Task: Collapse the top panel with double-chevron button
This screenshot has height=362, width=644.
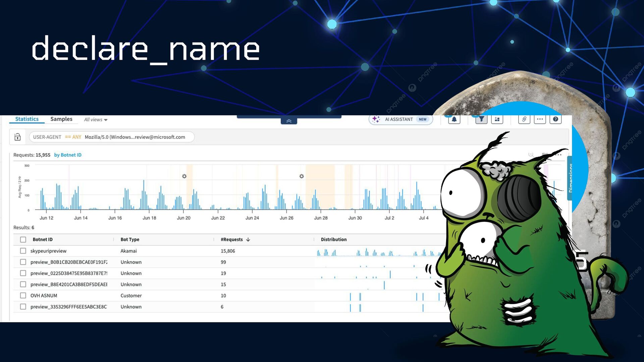Action: 289,121
